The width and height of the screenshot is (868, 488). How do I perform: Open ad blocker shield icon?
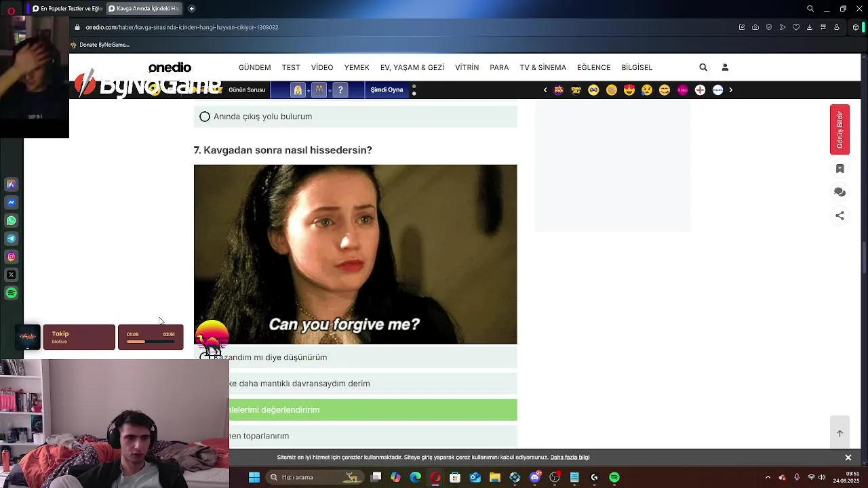pos(769,27)
